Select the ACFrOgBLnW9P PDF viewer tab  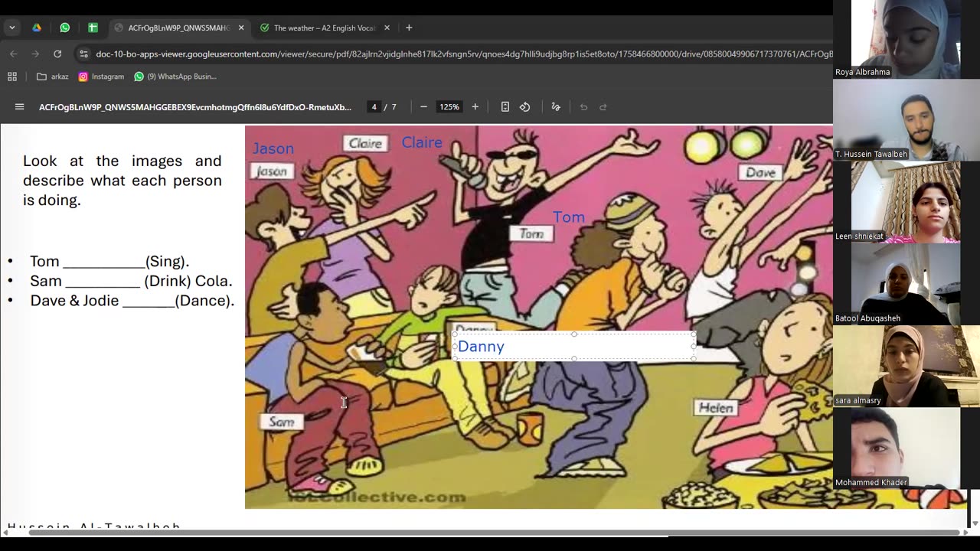178,28
